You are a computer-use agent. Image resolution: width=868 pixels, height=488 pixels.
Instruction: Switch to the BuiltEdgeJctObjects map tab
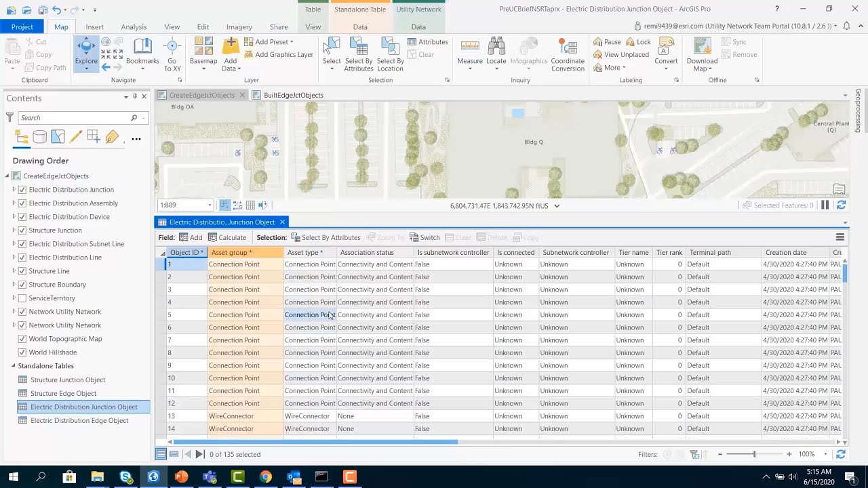293,96
